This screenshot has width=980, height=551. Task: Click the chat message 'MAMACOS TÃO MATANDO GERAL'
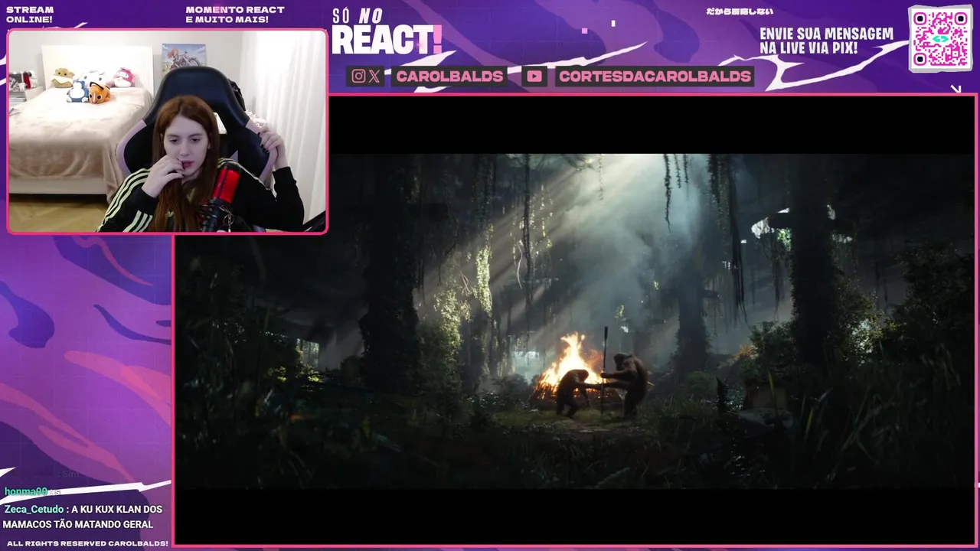77,524
